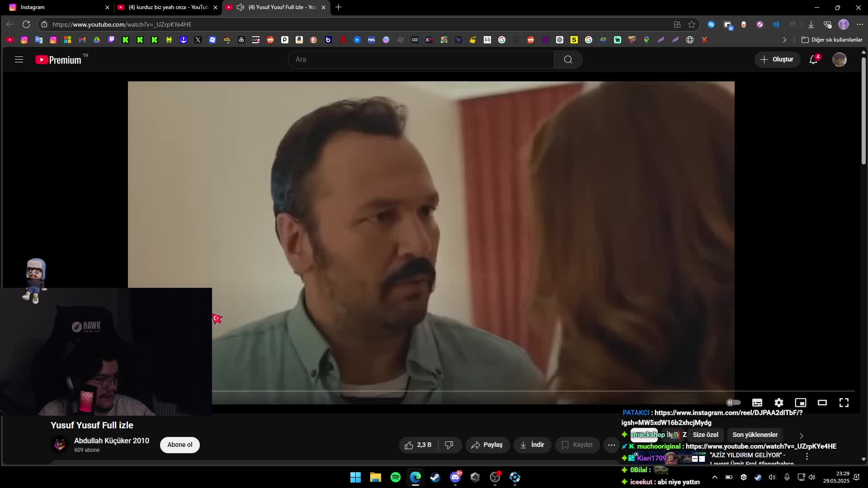
Task: Switch player to miniplayer mode
Action: pos(800,403)
